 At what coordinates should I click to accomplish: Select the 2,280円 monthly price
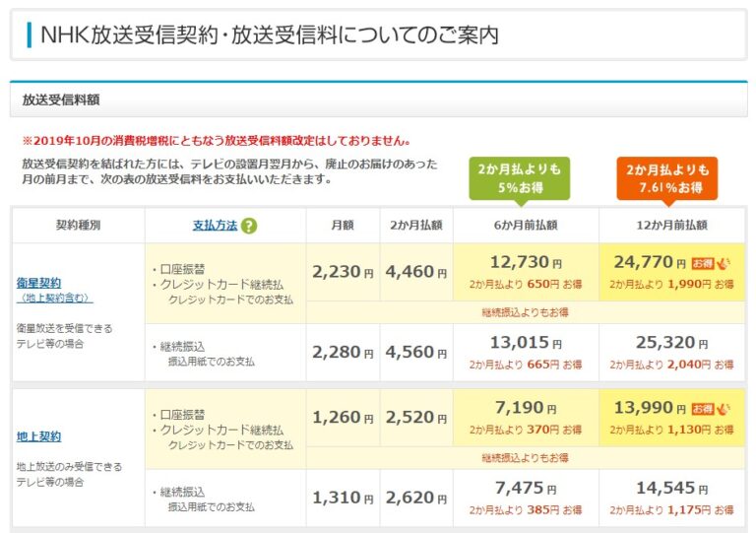point(343,353)
